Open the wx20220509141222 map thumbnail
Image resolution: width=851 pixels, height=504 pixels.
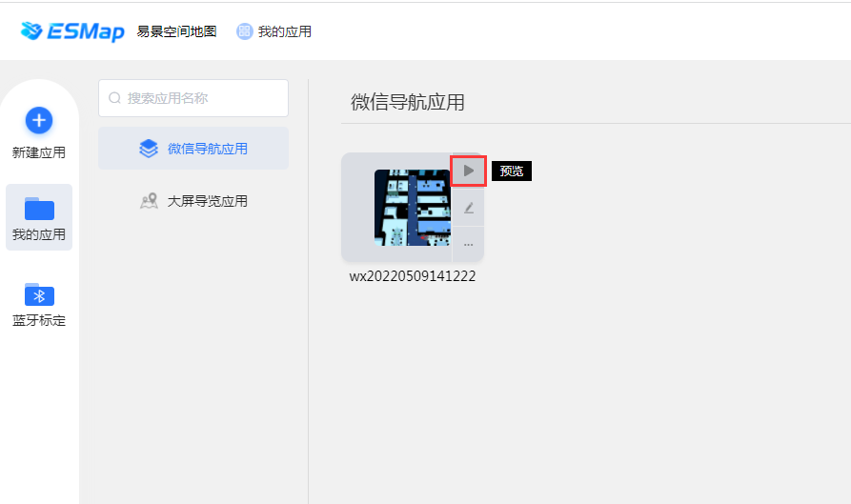[413, 208]
